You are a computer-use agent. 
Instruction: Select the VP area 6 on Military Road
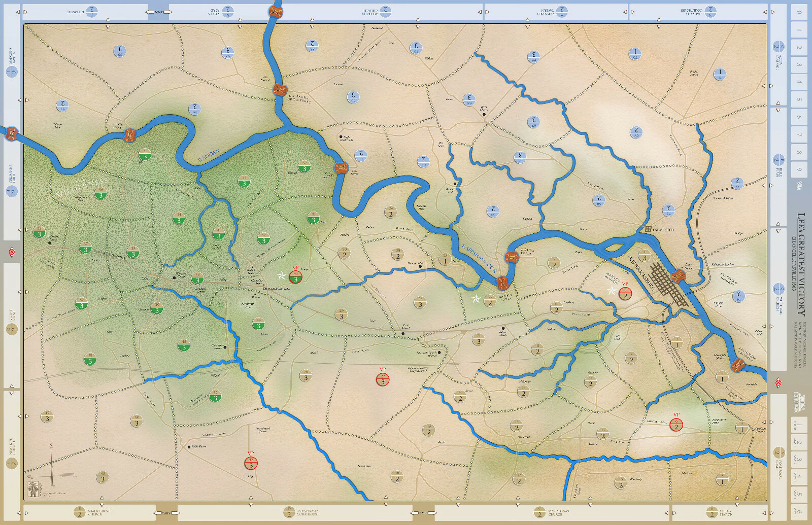(x=676, y=425)
